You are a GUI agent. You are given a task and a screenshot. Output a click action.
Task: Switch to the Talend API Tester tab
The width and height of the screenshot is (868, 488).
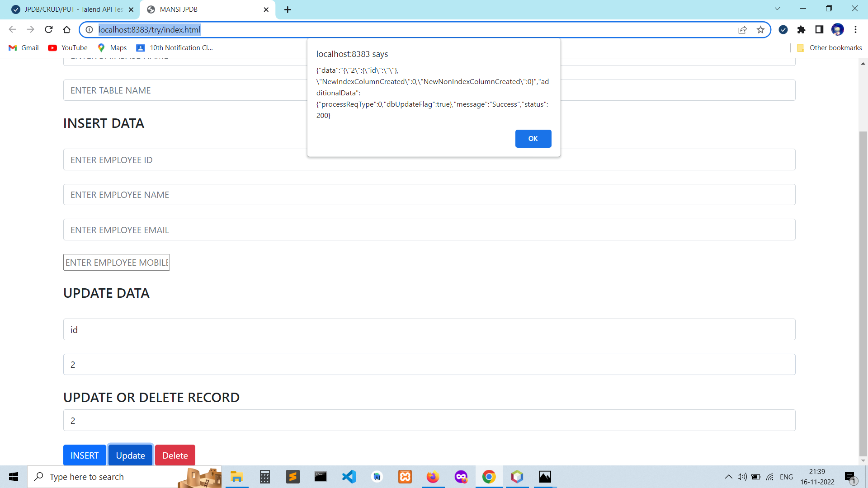68,9
